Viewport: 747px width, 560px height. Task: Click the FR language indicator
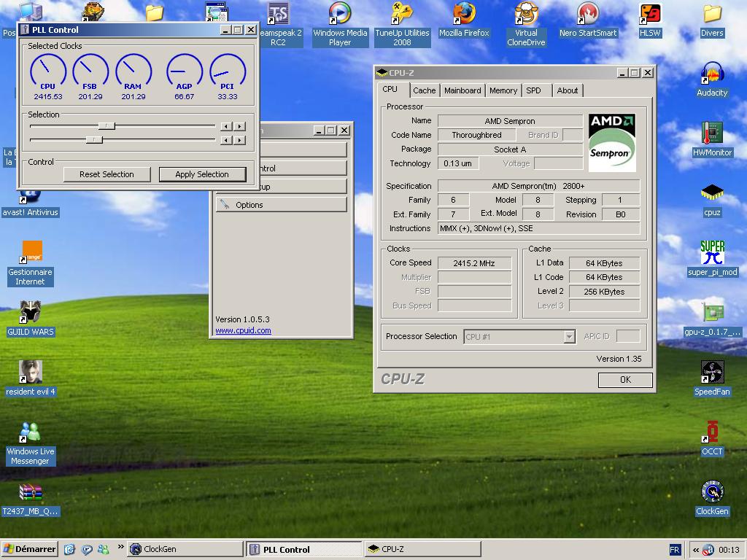tap(675, 550)
